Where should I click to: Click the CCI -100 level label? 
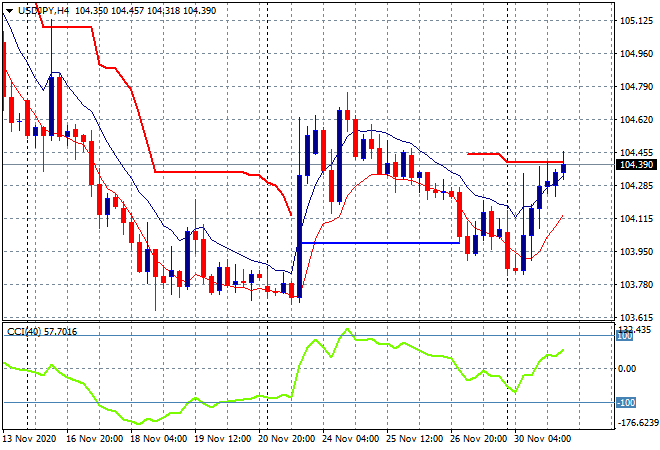(626, 403)
